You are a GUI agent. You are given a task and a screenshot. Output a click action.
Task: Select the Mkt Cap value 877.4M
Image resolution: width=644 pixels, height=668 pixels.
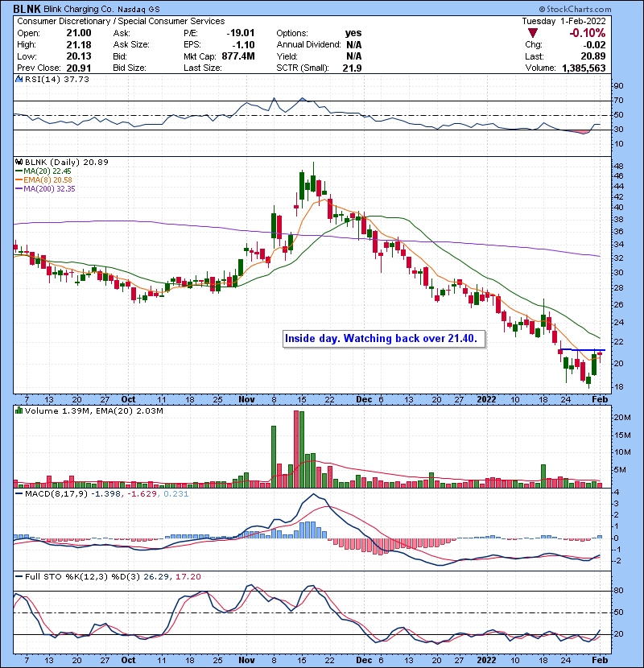[x=238, y=56]
